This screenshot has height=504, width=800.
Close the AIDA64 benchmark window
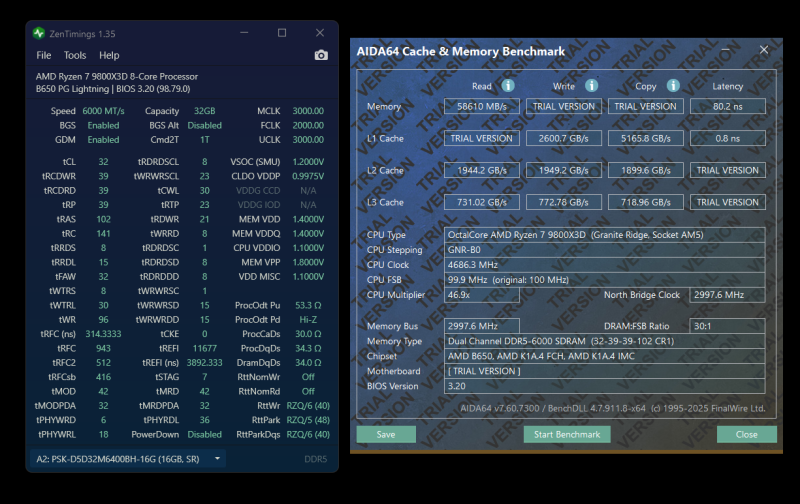764,50
